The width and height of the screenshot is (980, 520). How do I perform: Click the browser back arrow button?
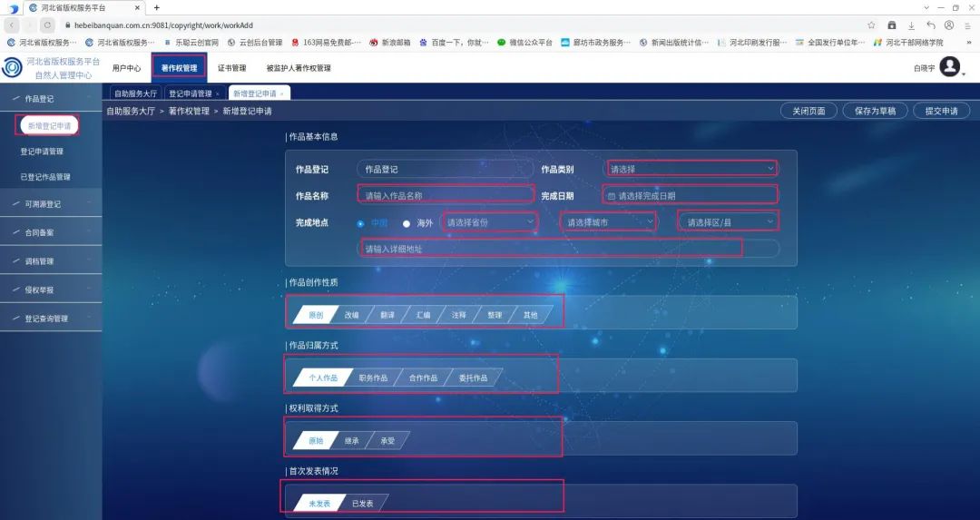pos(12,25)
